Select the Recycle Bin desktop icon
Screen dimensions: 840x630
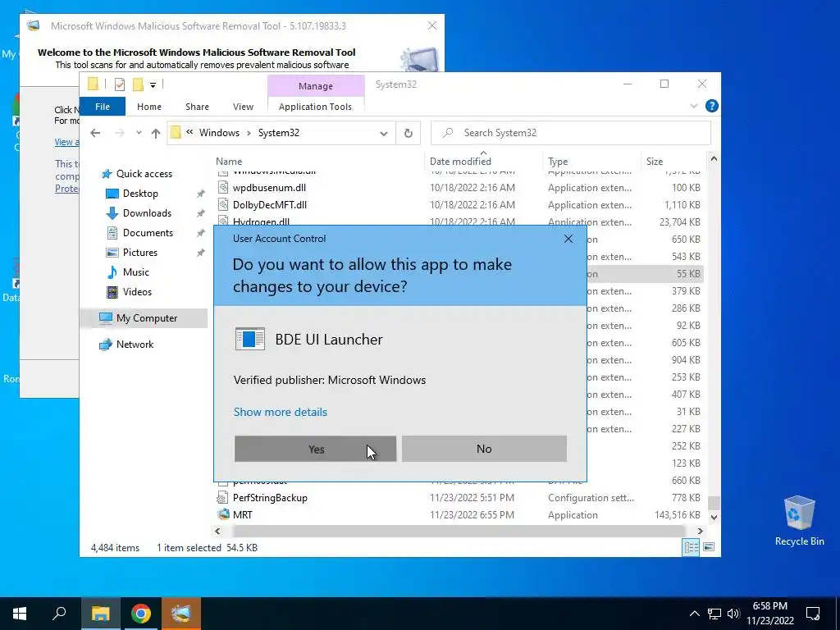pos(799,521)
